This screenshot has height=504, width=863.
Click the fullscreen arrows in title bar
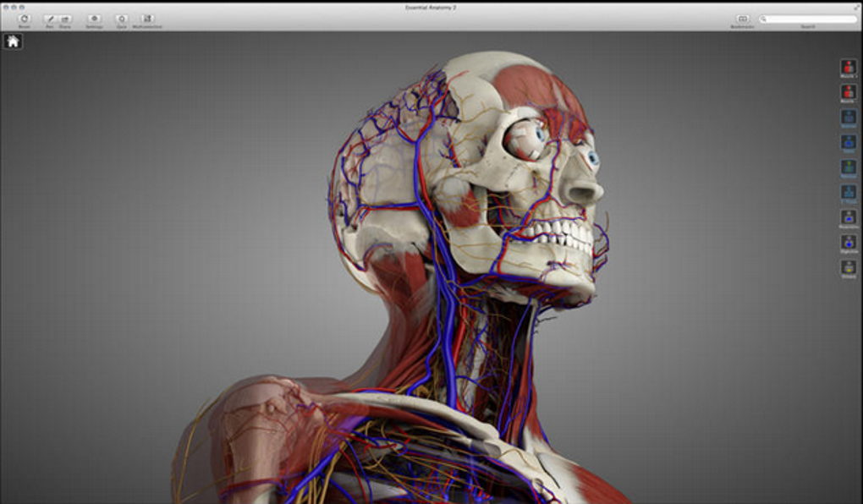click(x=858, y=8)
